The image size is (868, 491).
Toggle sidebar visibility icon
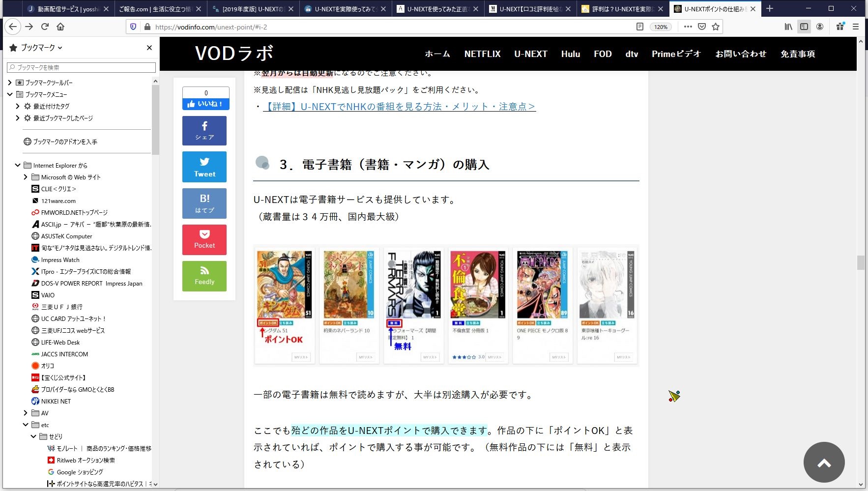[x=804, y=27]
